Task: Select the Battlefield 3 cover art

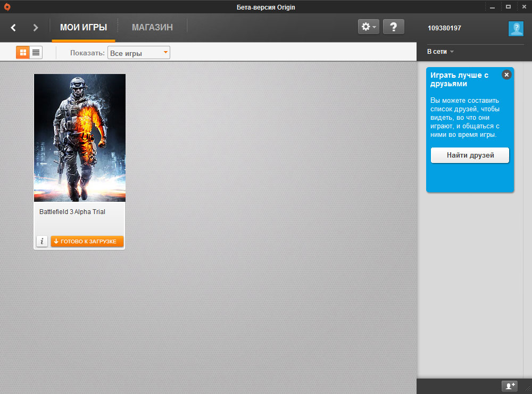Action: coord(80,138)
